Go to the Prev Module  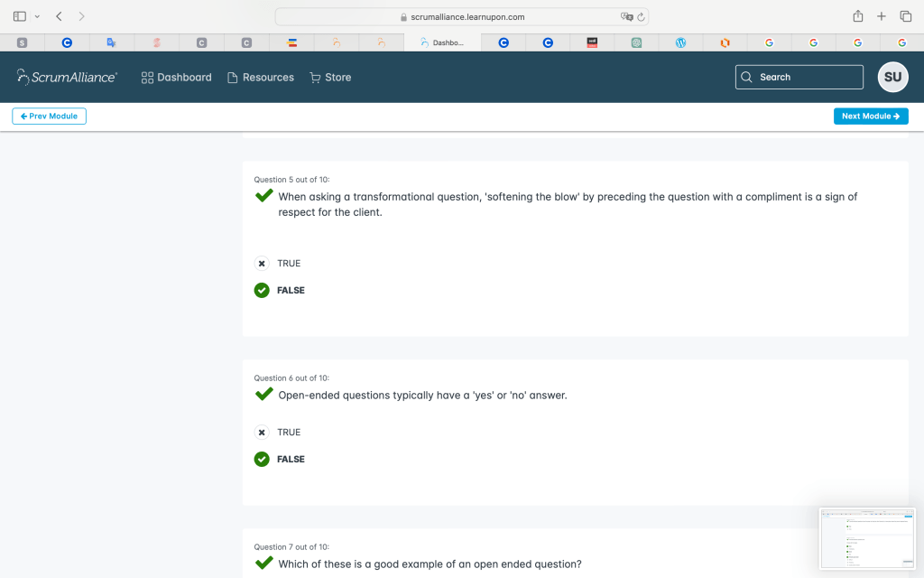[x=50, y=117]
